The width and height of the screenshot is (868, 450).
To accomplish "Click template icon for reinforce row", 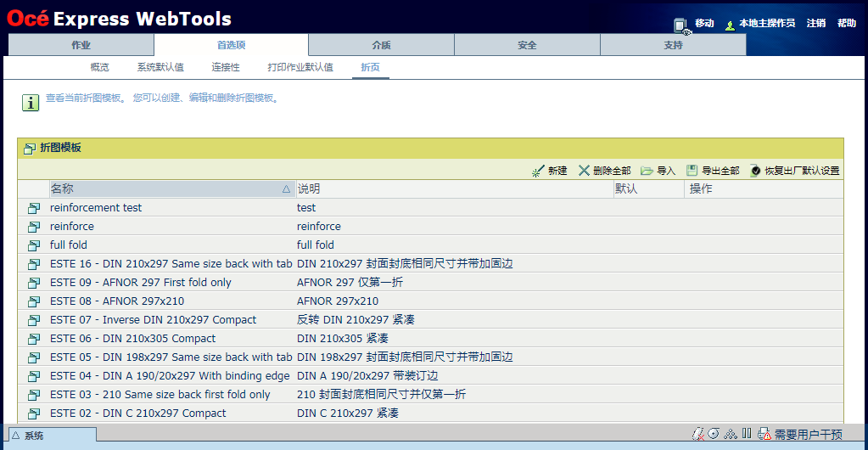I will (x=34, y=227).
